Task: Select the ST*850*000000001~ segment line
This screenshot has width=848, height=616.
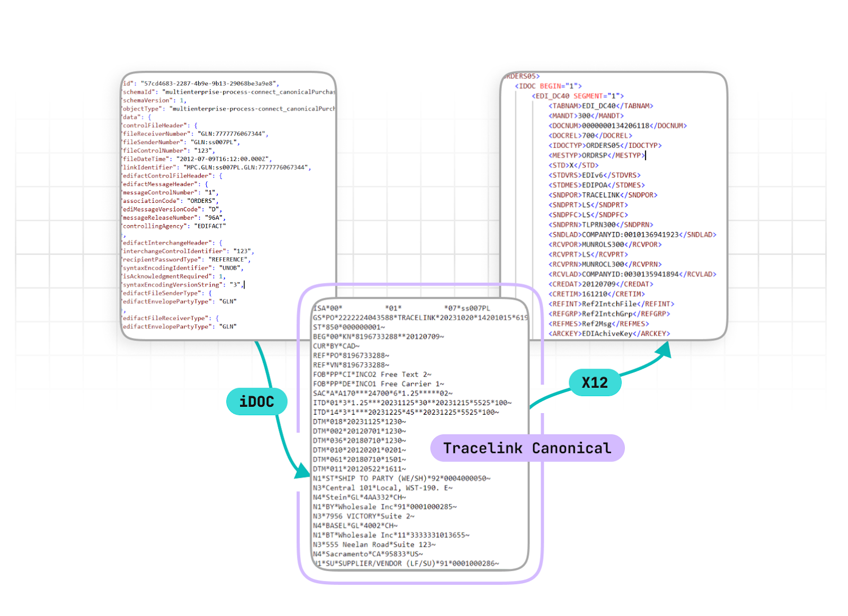Action: pyautogui.click(x=349, y=327)
